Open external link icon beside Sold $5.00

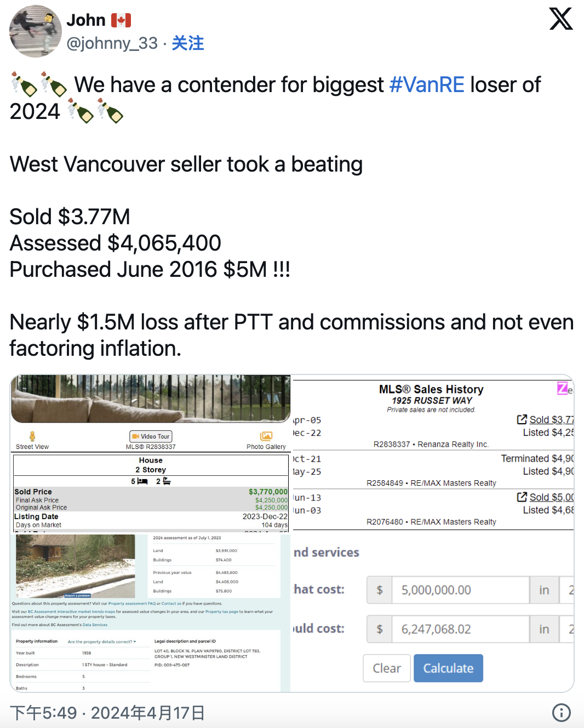coord(522,497)
